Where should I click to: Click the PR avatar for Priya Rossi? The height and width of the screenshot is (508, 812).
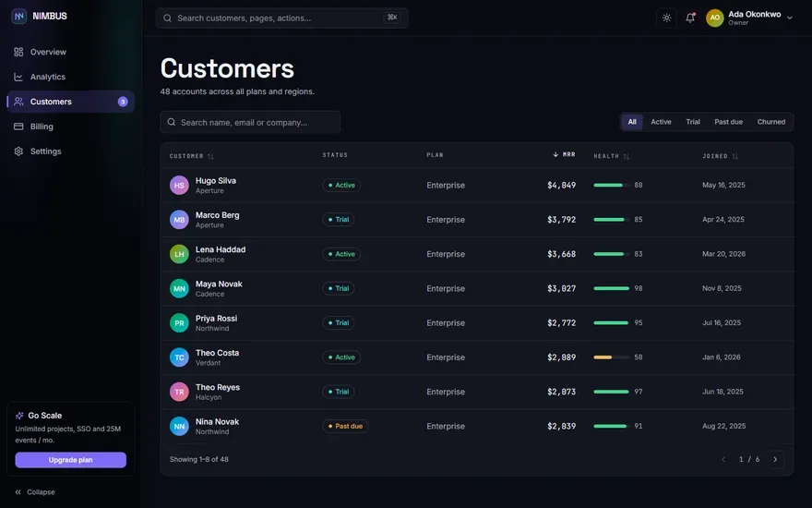tap(179, 323)
